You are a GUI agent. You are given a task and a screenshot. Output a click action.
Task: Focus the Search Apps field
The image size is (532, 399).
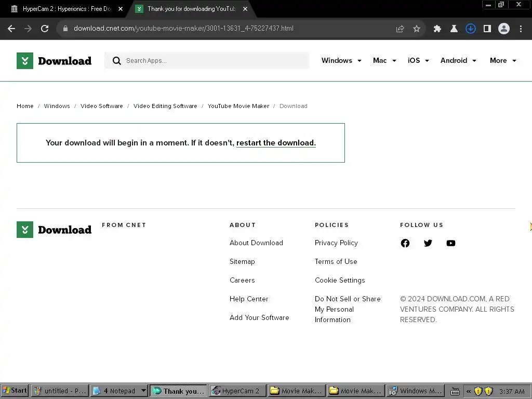(x=207, y=61)
